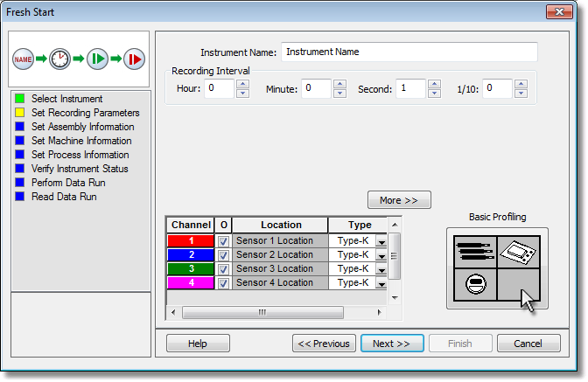The image size is (588, 382).
Task: Decrease the Hour value with down arrow
Action: pos(242,93)
